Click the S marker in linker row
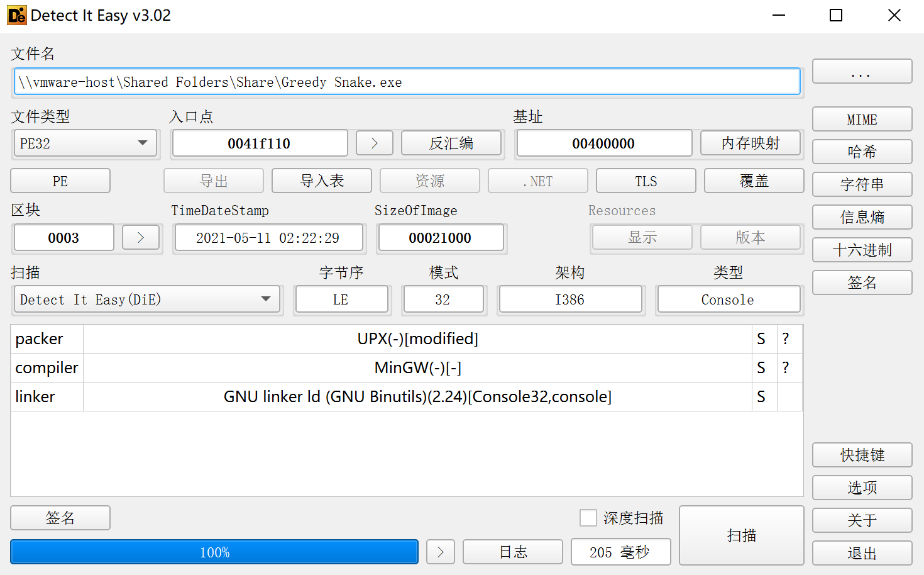 [x=761, y=397]
